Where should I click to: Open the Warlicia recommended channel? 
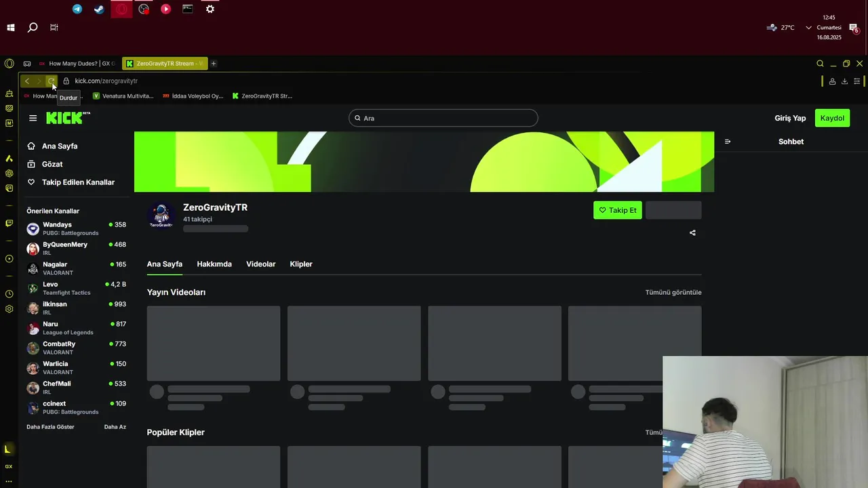pyautogui.click(x=76, y=368)
